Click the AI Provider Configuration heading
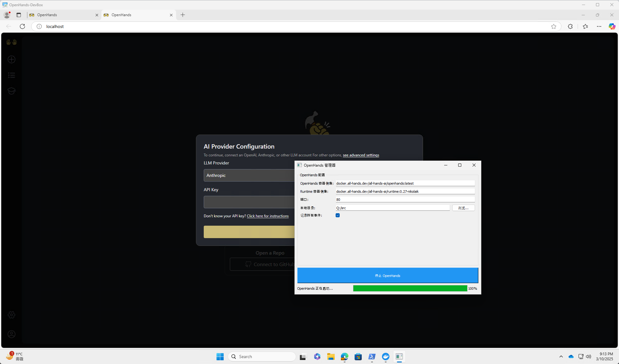The height and width of the screenshot is (364, 619). (239, 146)
